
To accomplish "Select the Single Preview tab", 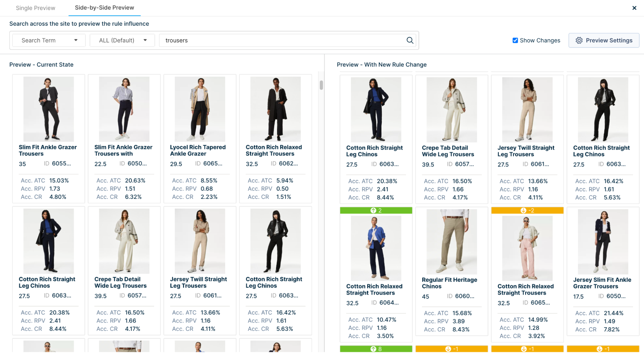I will pyautogui.click(x=35, y=7).
